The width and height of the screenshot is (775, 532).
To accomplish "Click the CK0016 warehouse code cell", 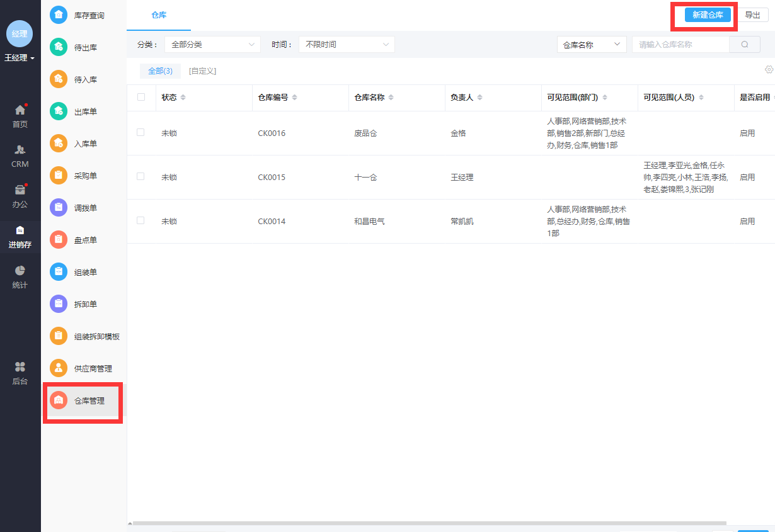I will [272, 133].
